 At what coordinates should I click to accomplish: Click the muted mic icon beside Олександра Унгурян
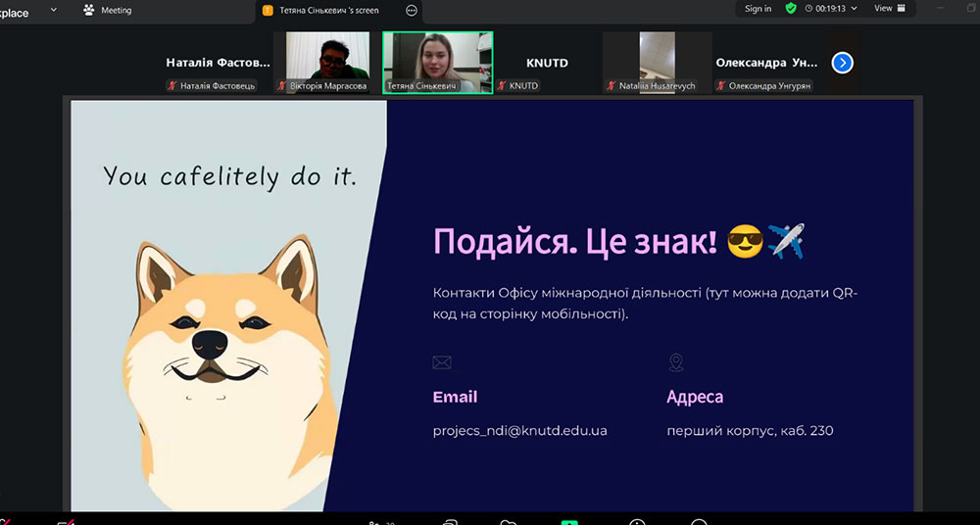pyautogui.click(x=721, y=86)
